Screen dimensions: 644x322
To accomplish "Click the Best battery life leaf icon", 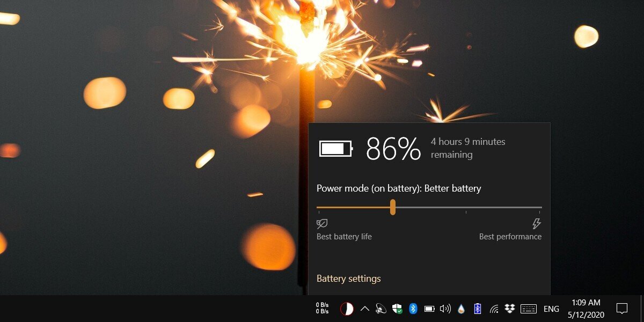I will 322,224.
